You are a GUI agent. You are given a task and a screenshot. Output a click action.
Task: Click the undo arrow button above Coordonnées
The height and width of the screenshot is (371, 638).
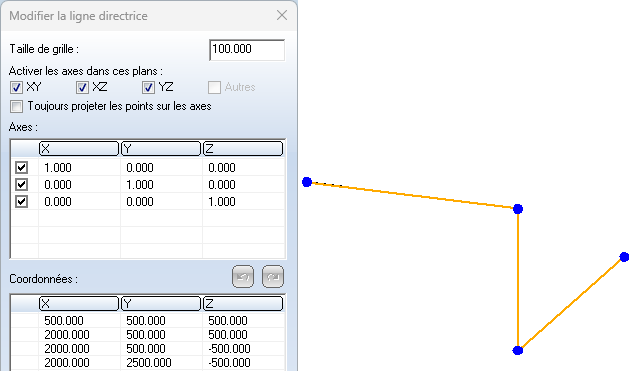pyautogui.click(x=243, y=277)
